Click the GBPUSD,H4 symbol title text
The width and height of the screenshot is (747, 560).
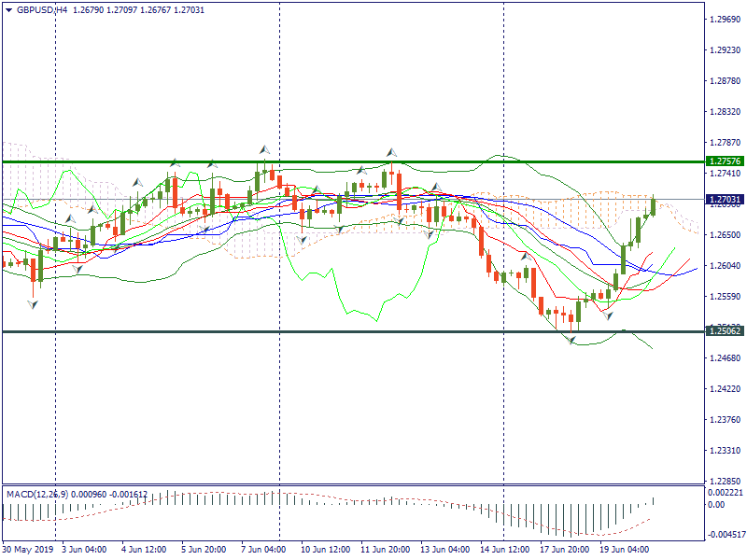[x=42, y=9]
